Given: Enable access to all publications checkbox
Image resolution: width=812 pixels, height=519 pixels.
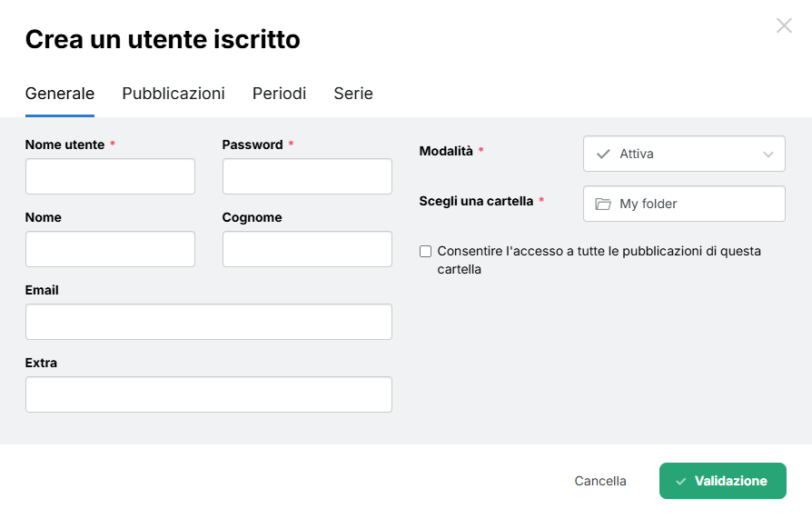Looking at the screenshot, I should tap(426, 252).
